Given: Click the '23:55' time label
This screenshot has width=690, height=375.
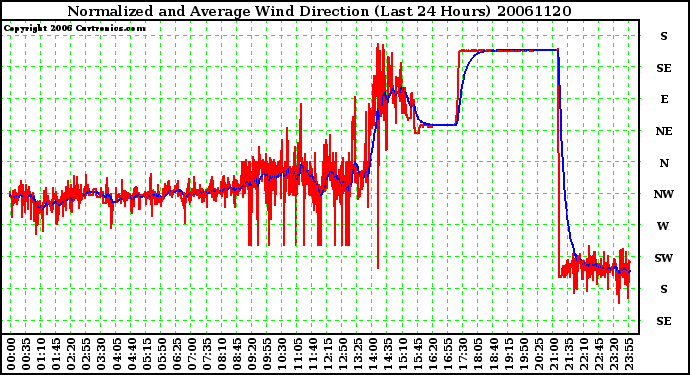Looking at the screenshot, I should coord(628,354).
